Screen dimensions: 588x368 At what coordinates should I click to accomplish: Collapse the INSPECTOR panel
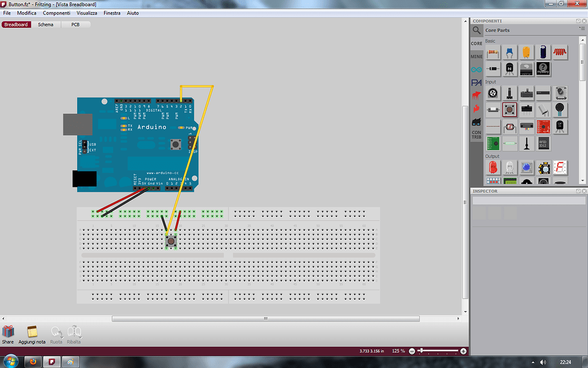pyautogui.click(x=578, y=190)
